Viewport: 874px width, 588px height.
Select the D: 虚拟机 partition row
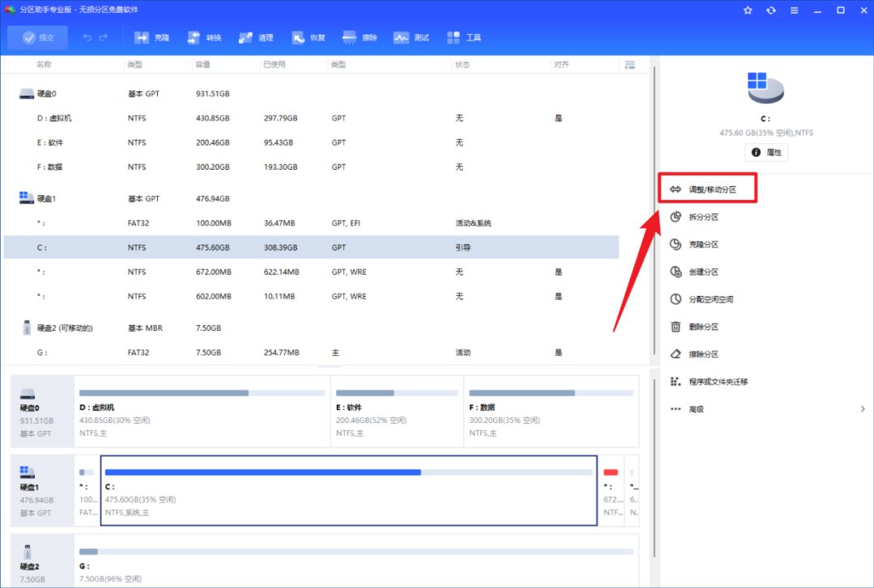tap(311, 118)
